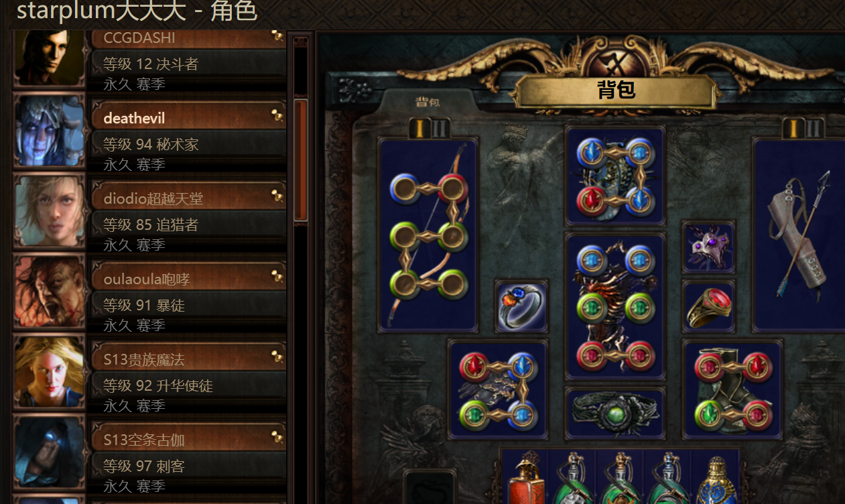The width and height of the screenshot is (845, 504).
Task: Select the sapphire ring left of body armour
Action: (521, 306)
